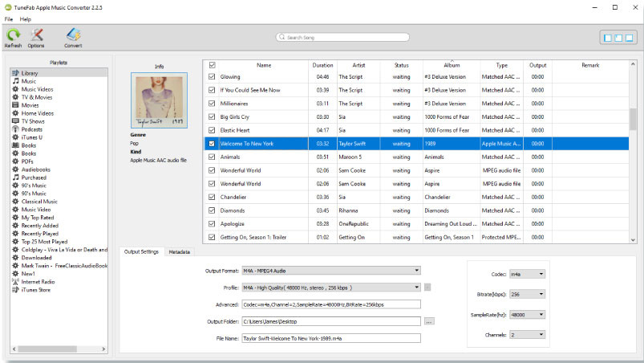
Task: Open the File menu
Action: click(x=9, y=19)
